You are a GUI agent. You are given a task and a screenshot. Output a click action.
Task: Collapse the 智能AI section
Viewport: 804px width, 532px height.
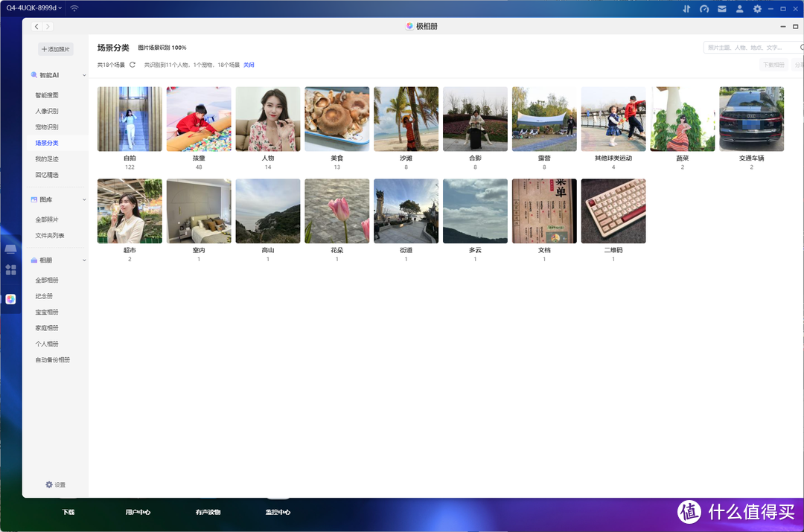point(84,75)
